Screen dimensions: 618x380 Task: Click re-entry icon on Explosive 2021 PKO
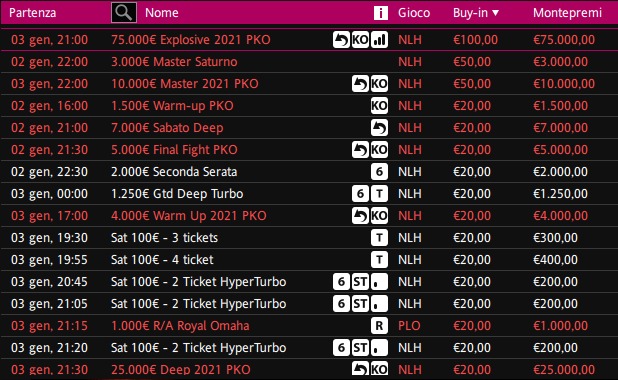point(341,39)
